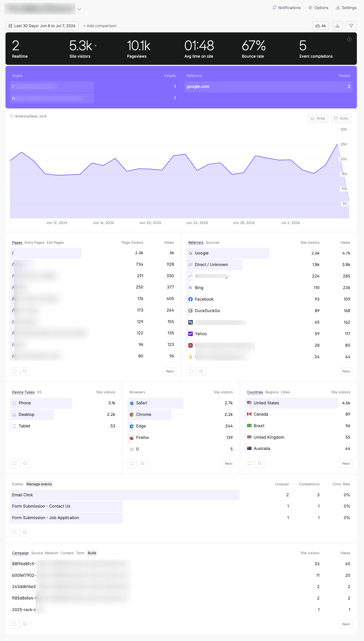Go to Next in Countries panel

click(x=346, y=463)
